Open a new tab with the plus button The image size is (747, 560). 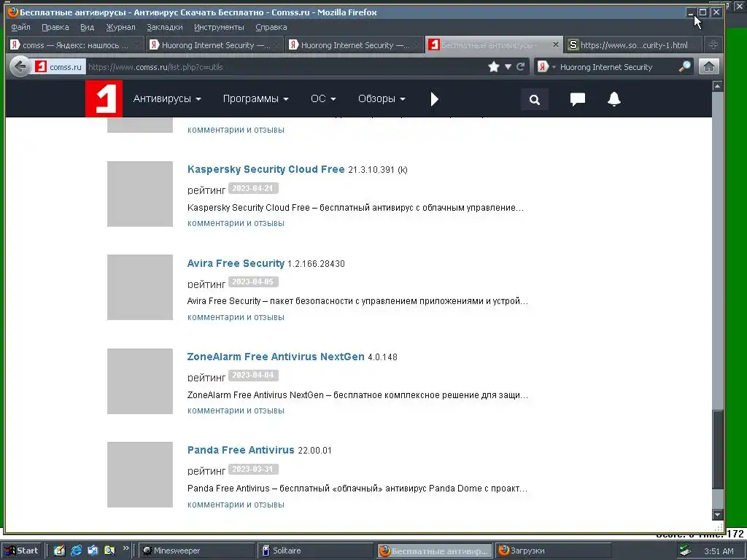(713, 44)
